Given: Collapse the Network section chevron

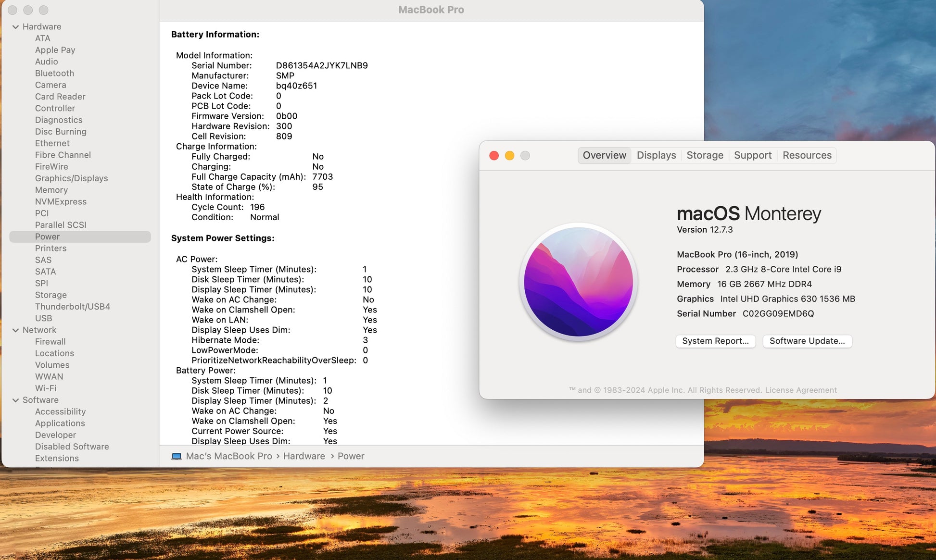Looking at the screenshot, I should click(16, 330).
